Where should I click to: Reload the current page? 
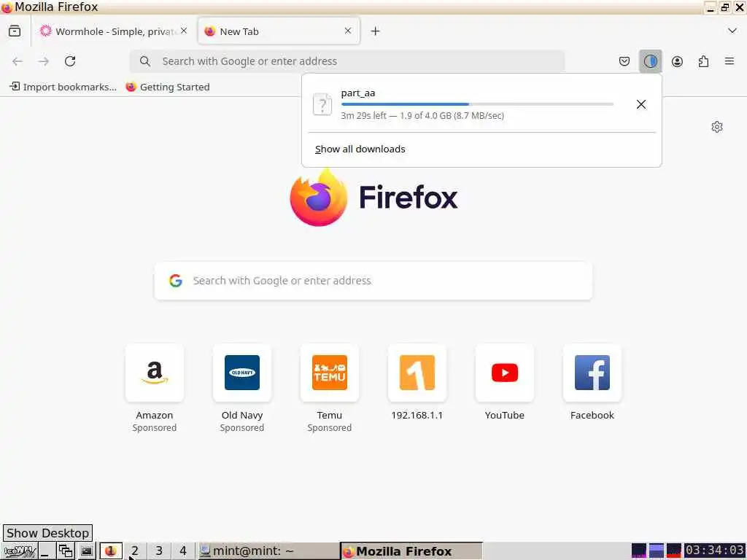pyautogui.click(x=70, y=61)
